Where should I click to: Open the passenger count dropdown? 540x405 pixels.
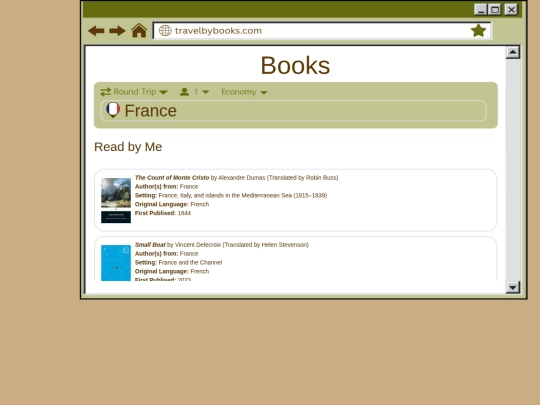(x=195, y=92)
